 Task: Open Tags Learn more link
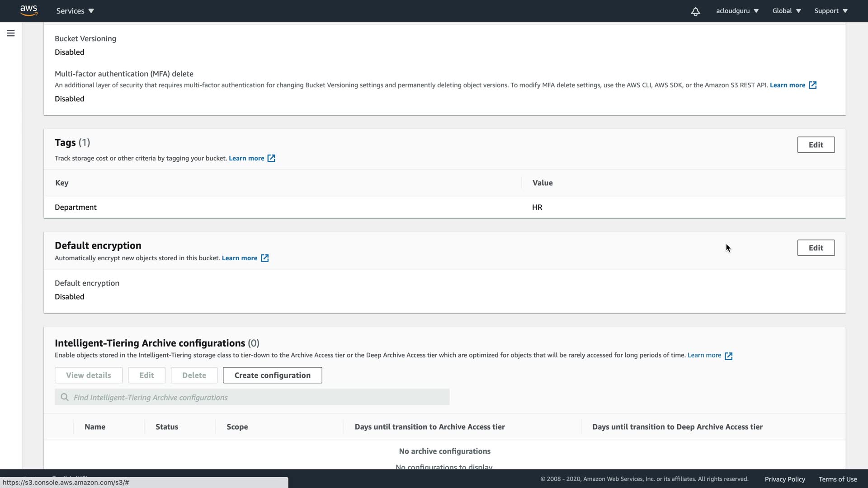(x=246, y=158)
